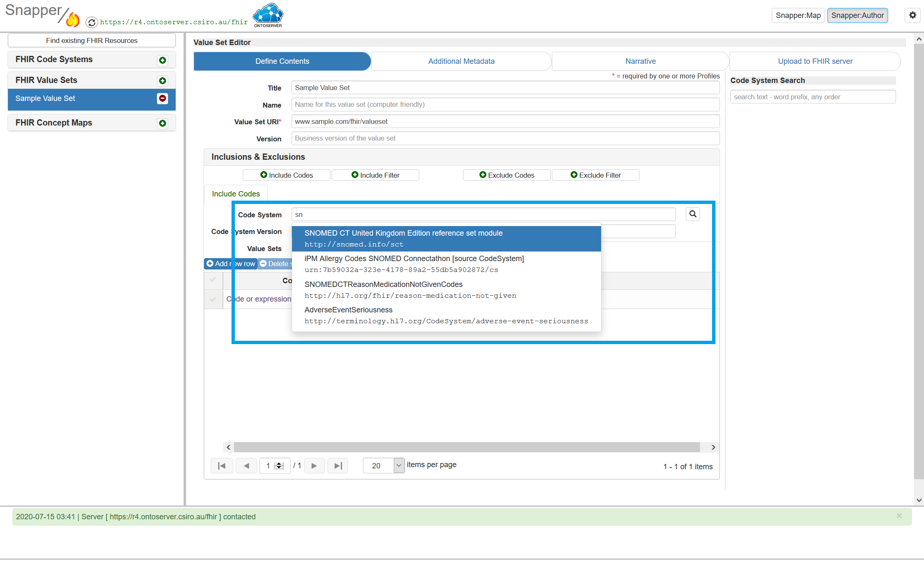Dismiss the server contacted notification
This screenshot has height=571, width=924.
[899, 516]
